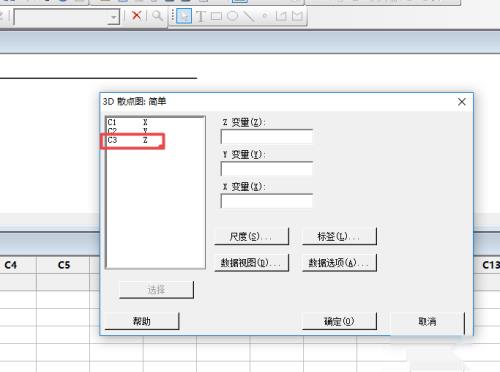
Task: Open the toolbar combo box dropdown
Action: 114,17
